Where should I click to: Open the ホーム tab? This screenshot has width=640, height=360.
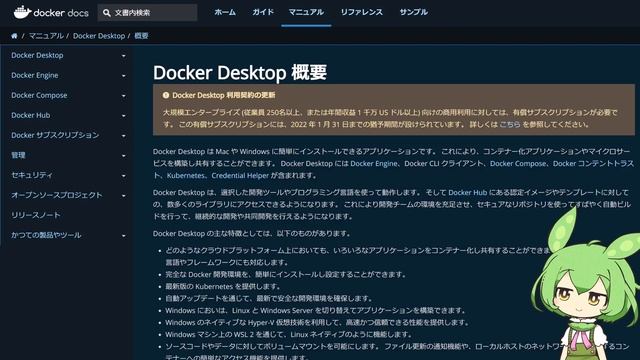[225, 12]
